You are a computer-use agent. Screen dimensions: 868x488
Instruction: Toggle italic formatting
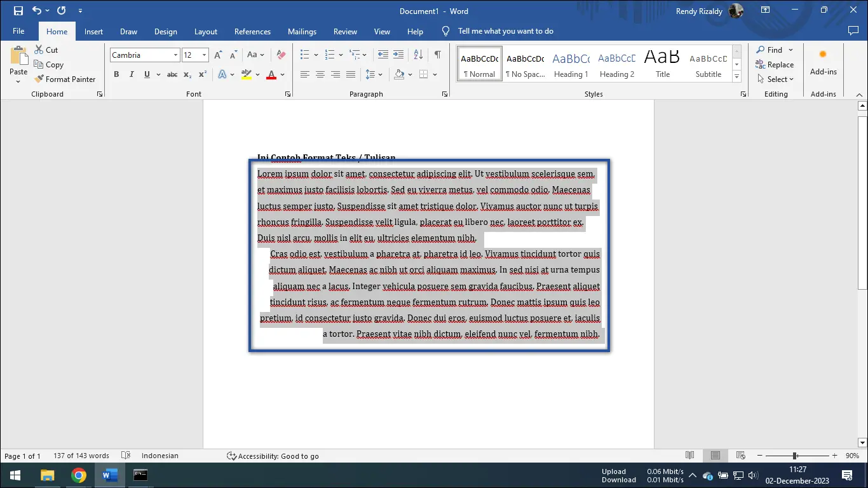tap(132, 74)
